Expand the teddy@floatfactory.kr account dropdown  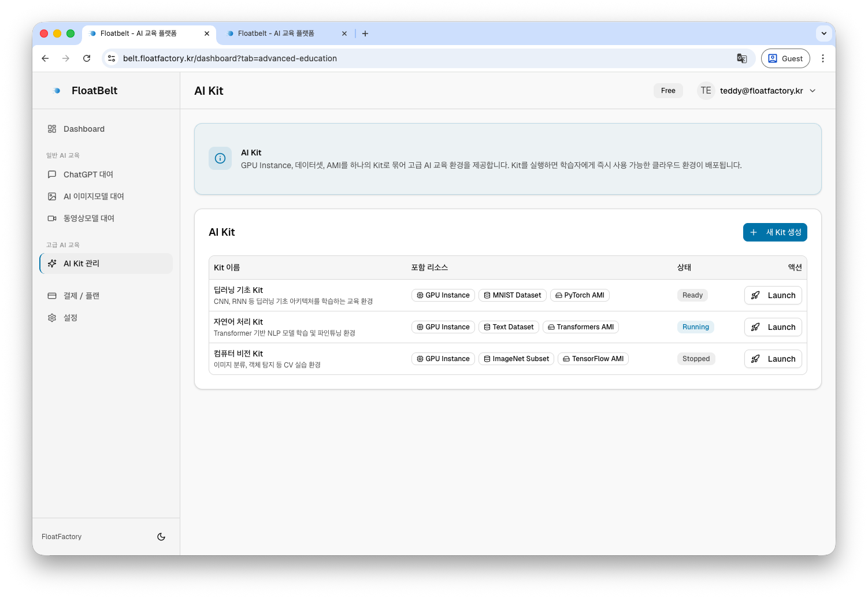[x=813, y=91]
